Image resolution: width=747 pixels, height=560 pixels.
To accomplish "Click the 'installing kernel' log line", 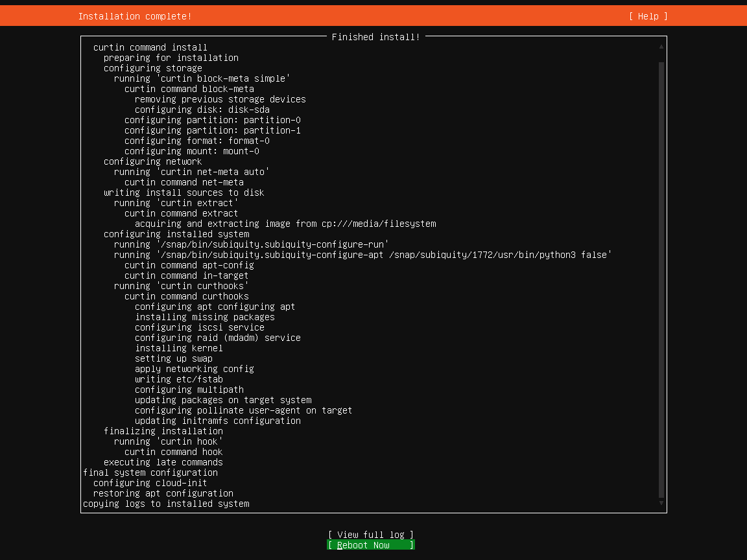I will 179,348.
